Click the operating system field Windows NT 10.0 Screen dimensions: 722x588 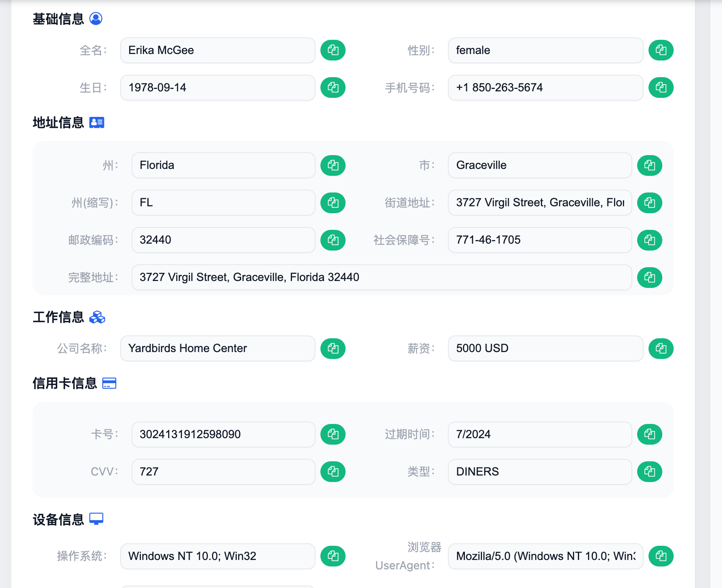click(x=218, y=556)
